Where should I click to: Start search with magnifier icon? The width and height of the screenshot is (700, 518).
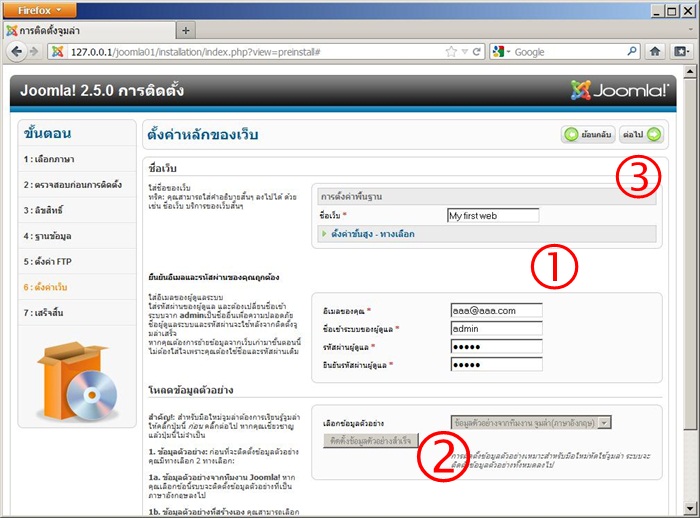(632, 51)
